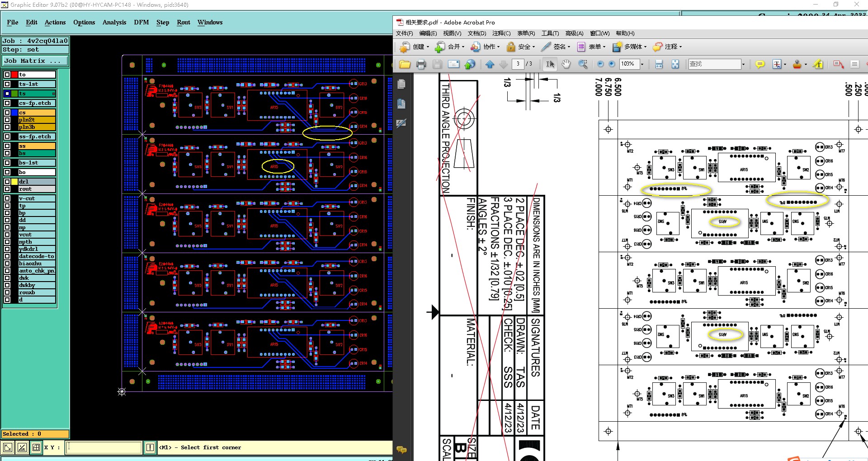Click the Job Matrix button

[x=35, y=61]
